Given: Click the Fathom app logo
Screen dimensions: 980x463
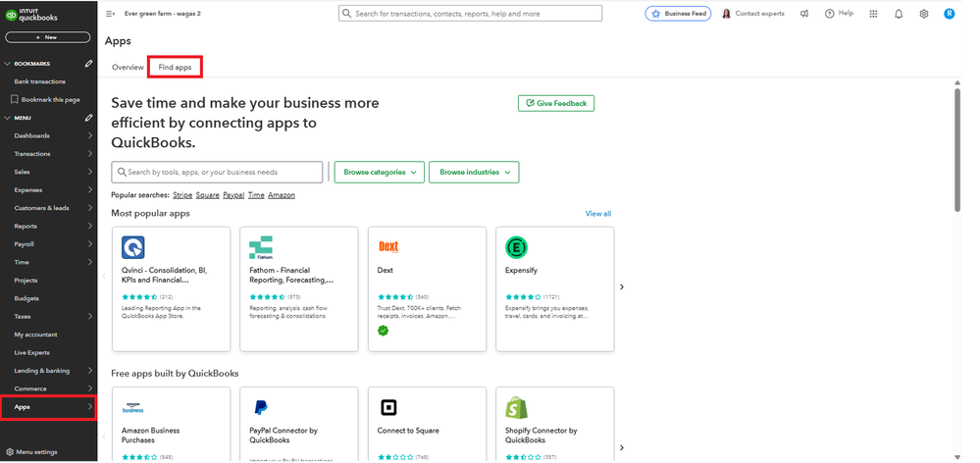Looking at the screenshot, I should 261,247.
